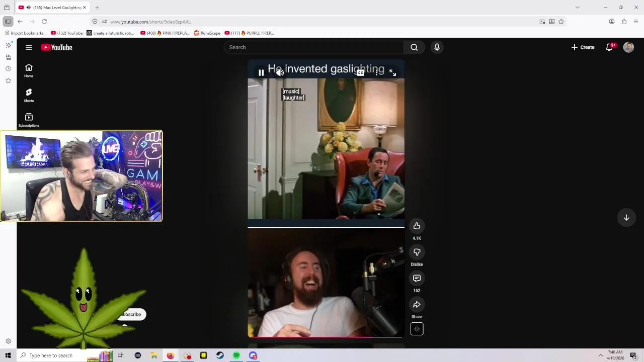Open Bookmarks star in Firefox sidebar
Image resolution: width=644 pixels, height=362 pixels.
[8, 80]
